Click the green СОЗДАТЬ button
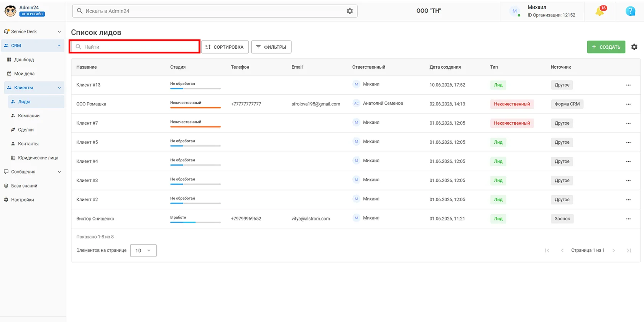 pyautogui.click(x=606, y=47)
